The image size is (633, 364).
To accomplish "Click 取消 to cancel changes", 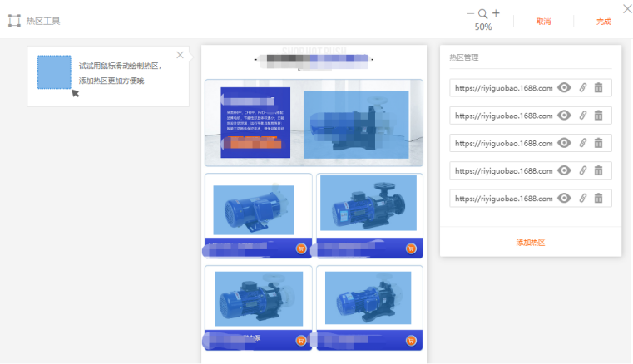I will click(x=543, y=22).
